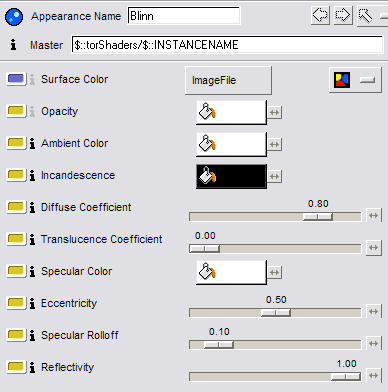Click the link arrows beside Opacity swatch
388x392 pixels.
tap(275, 112)
